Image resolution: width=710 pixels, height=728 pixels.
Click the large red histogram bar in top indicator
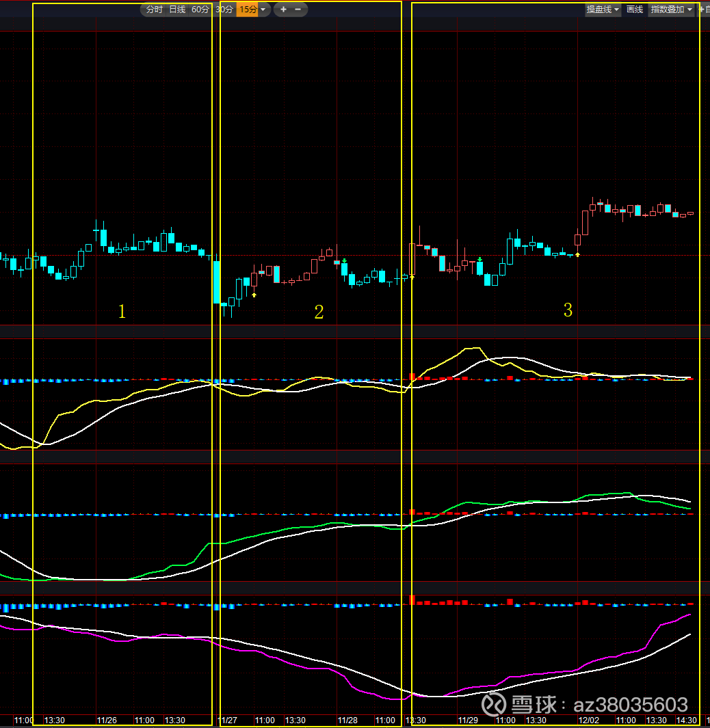point(412,376)
